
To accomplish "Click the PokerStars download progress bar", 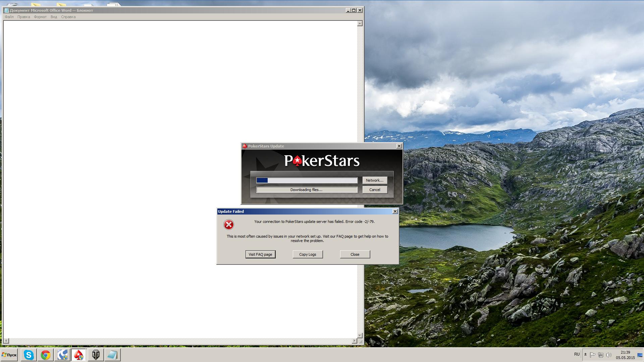I will click(x=307, y=180).
